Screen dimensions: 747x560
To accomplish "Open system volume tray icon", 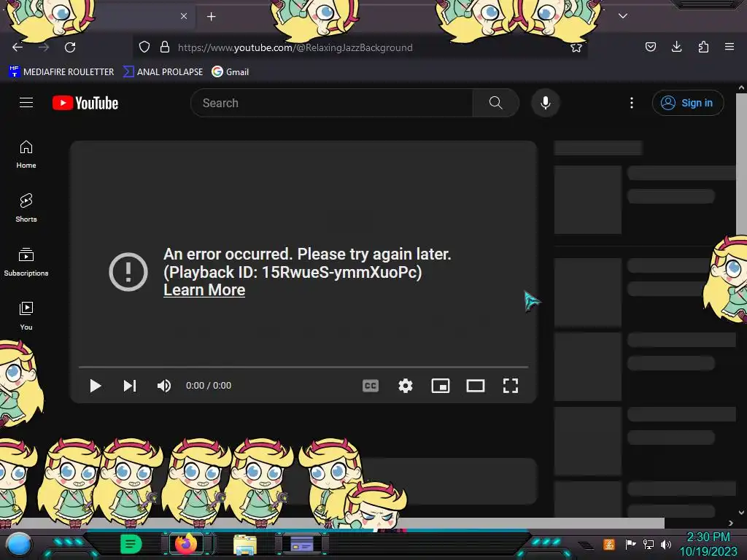I will [666, 544].
